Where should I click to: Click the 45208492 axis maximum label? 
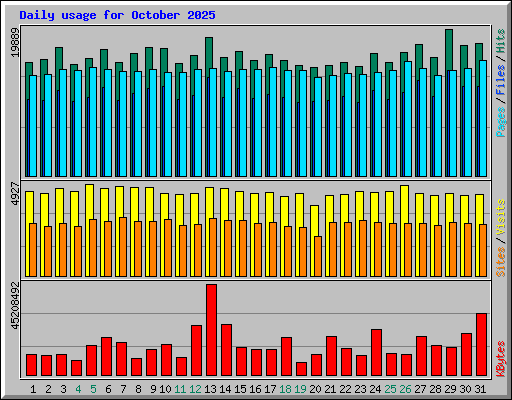coord(15,306)
